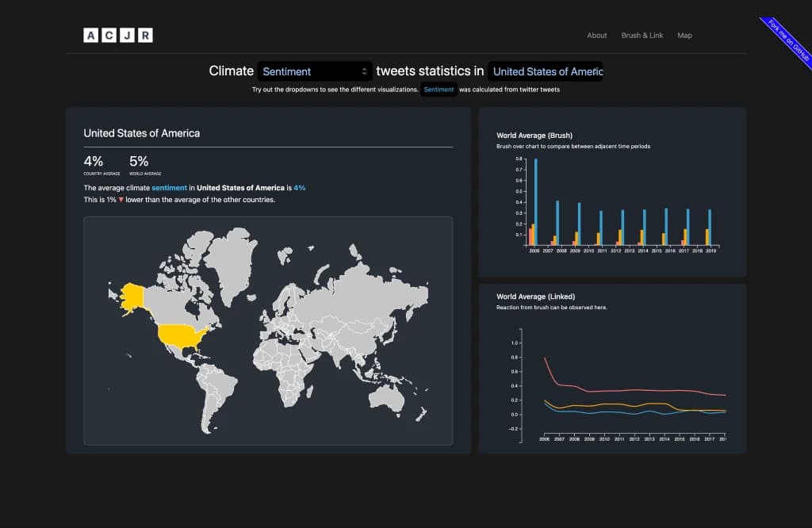Click the A letter logo icon
The image size is (812, 528).
90,35
